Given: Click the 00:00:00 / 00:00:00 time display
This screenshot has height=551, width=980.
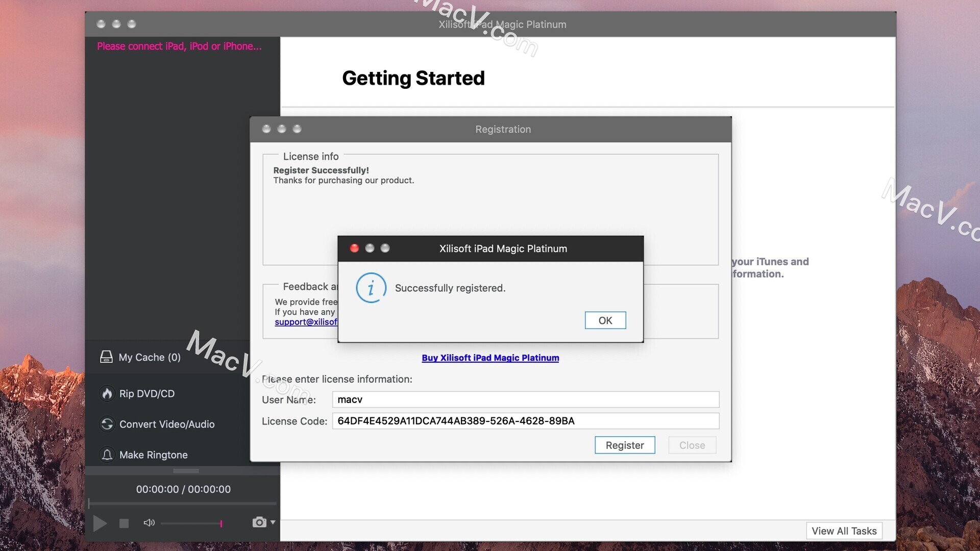Looking at the screenshot, I should point(183,489).
